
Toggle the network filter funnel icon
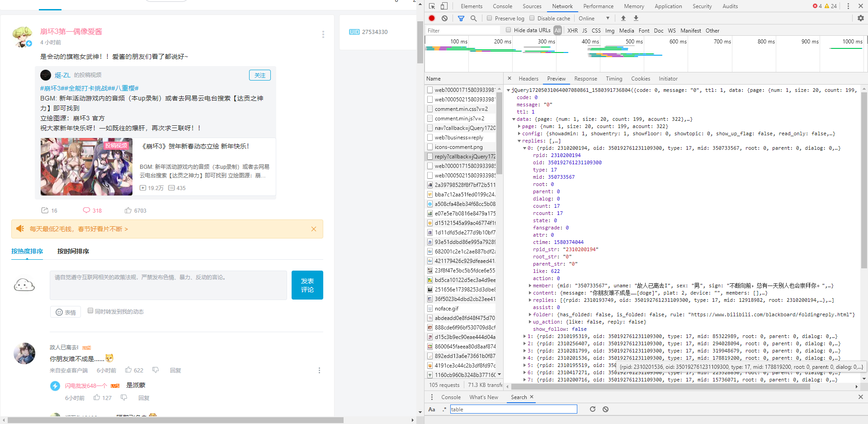(461, 18)
